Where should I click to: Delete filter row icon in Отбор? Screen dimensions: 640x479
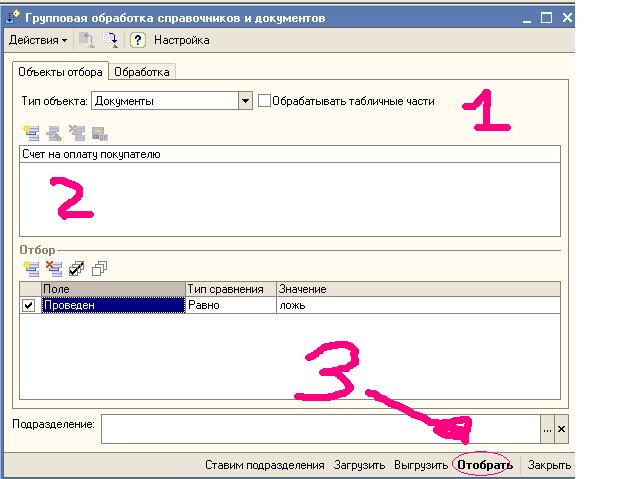54,268
